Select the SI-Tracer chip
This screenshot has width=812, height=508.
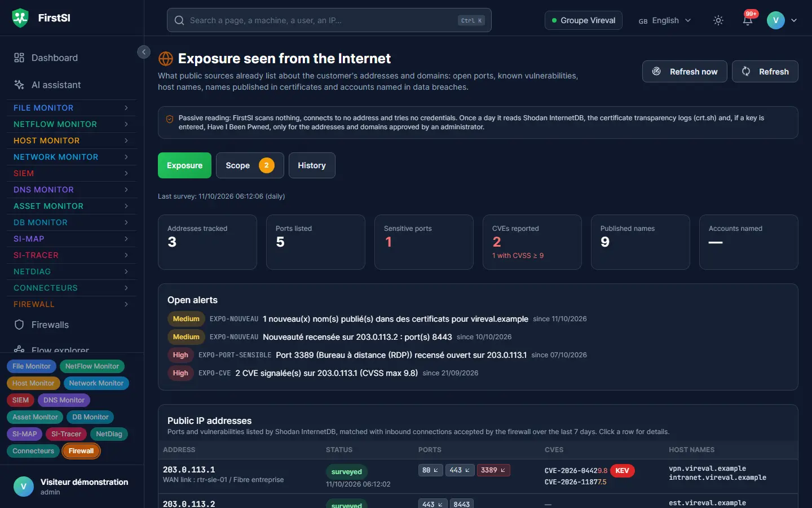(x=66, y=434)
